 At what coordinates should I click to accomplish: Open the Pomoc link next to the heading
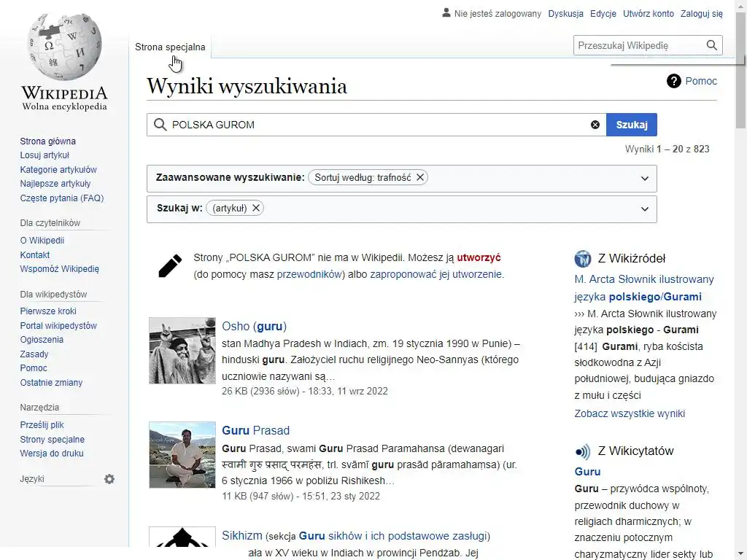pyautogui.click(x=701, y=81)
